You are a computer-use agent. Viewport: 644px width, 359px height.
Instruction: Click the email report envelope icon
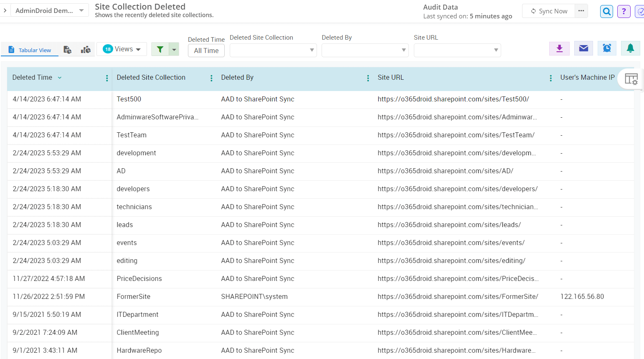[583, 48]
